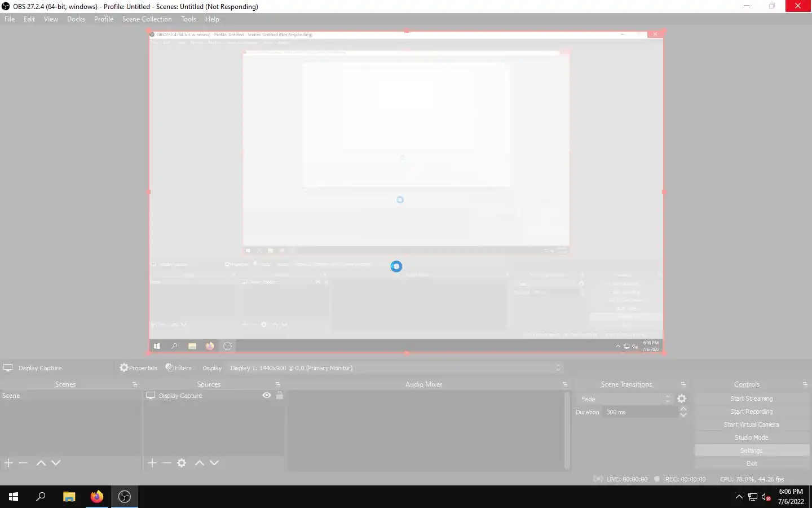The width and height of the screenshot is (812, 508).
Task: Remove the selected source with minus icon
Action: (167, 463)
